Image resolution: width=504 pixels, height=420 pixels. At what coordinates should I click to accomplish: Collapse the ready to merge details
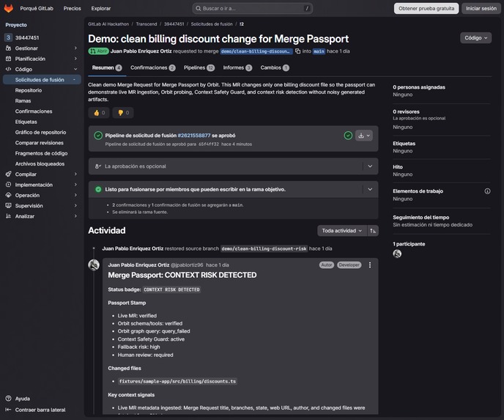coord(370,189)
